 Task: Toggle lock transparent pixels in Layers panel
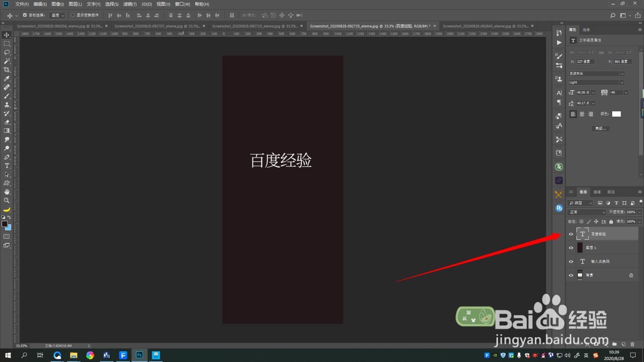pos(581,222)
